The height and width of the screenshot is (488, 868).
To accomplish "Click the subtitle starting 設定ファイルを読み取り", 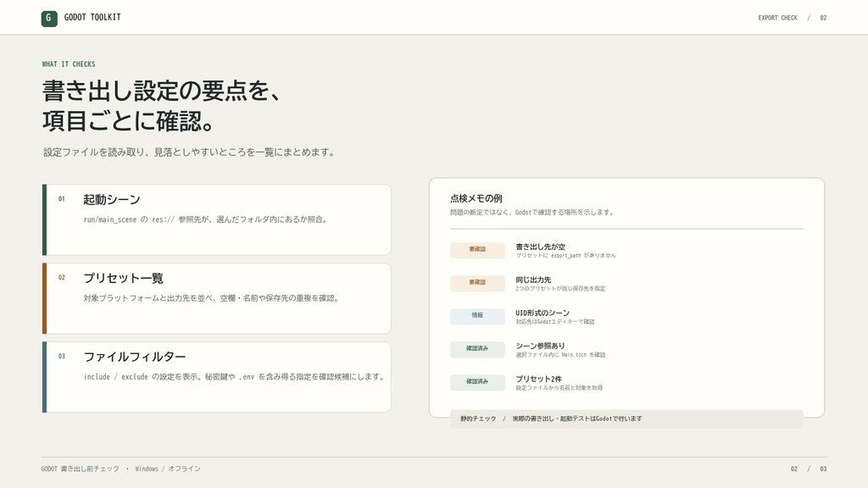I will coord(189,152).
